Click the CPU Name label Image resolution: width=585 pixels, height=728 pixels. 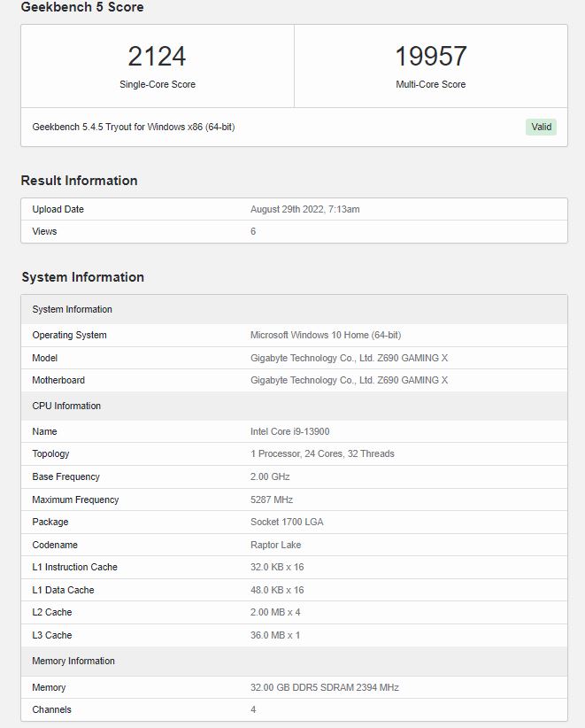(44, 431)
